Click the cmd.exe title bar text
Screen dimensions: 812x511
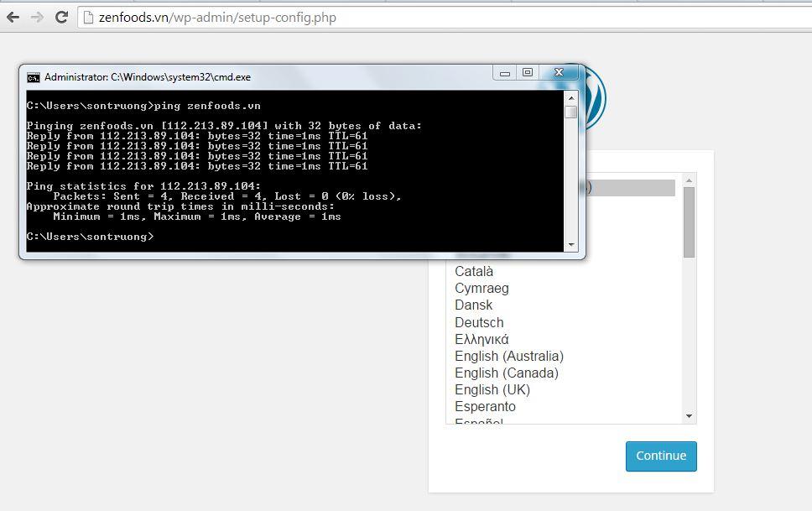coord(148,77)
